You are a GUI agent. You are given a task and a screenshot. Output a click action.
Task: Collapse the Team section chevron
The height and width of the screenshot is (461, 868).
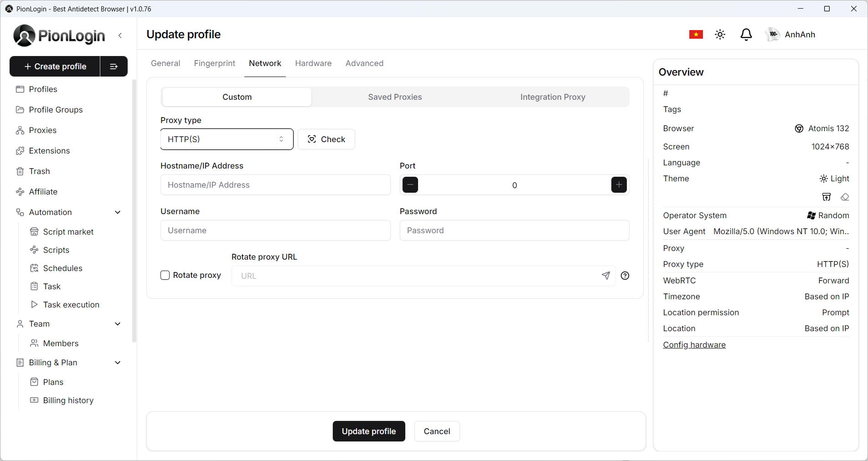pos(118,324)
